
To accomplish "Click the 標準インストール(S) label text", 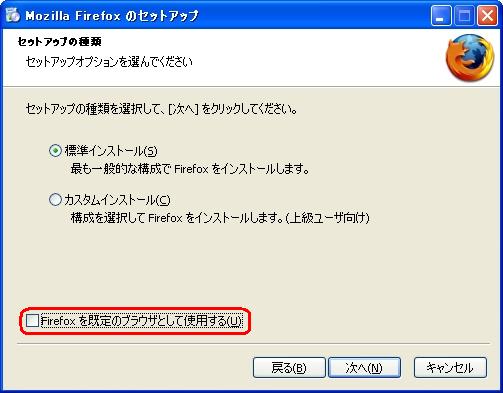I will [111, 151].
